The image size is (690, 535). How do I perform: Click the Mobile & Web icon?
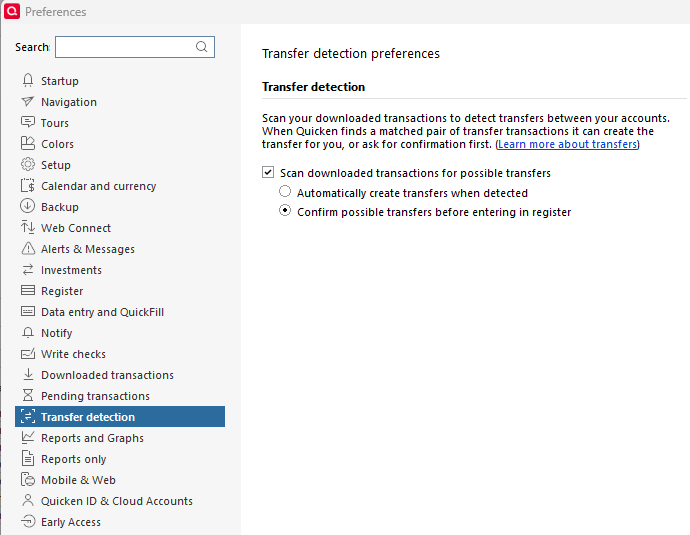[28, 480]
